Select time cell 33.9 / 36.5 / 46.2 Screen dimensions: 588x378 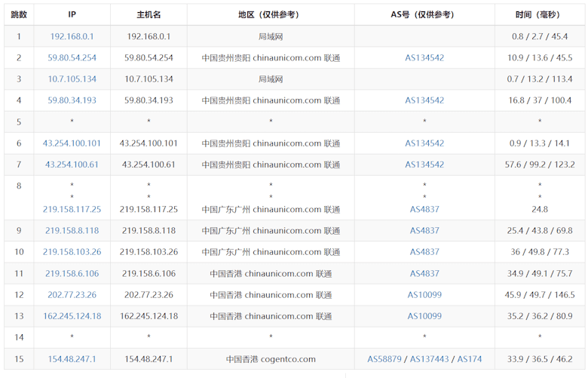540,359
